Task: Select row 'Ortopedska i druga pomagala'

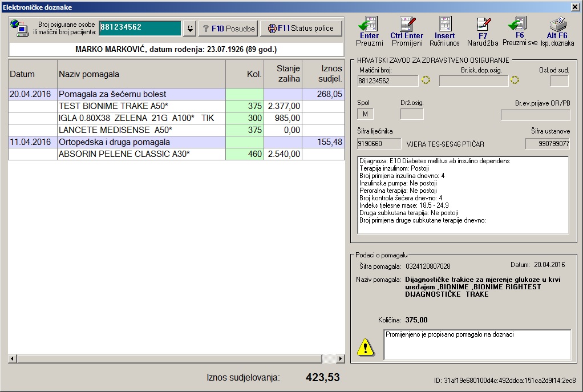Action: pyautogui.click(x=176, y=142)
